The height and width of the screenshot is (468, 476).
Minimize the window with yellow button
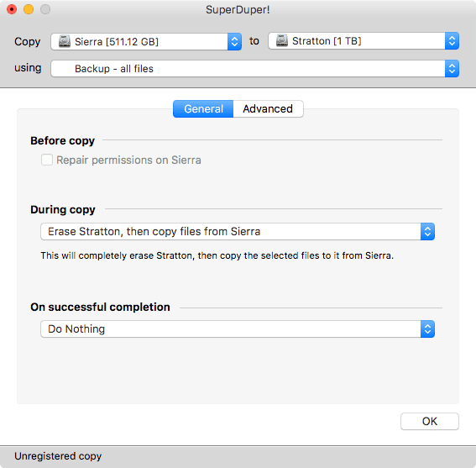[29, 9]
